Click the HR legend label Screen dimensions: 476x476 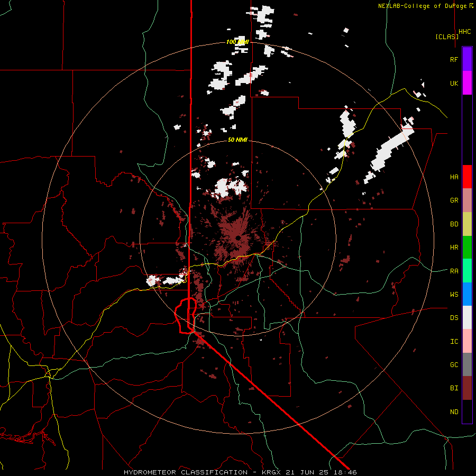[454, 248]
